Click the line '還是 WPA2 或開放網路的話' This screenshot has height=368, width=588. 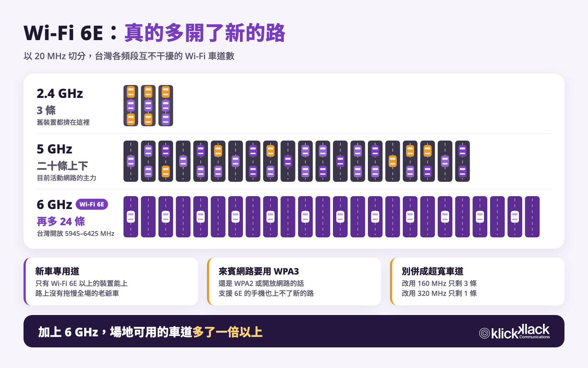click(261, 283)
